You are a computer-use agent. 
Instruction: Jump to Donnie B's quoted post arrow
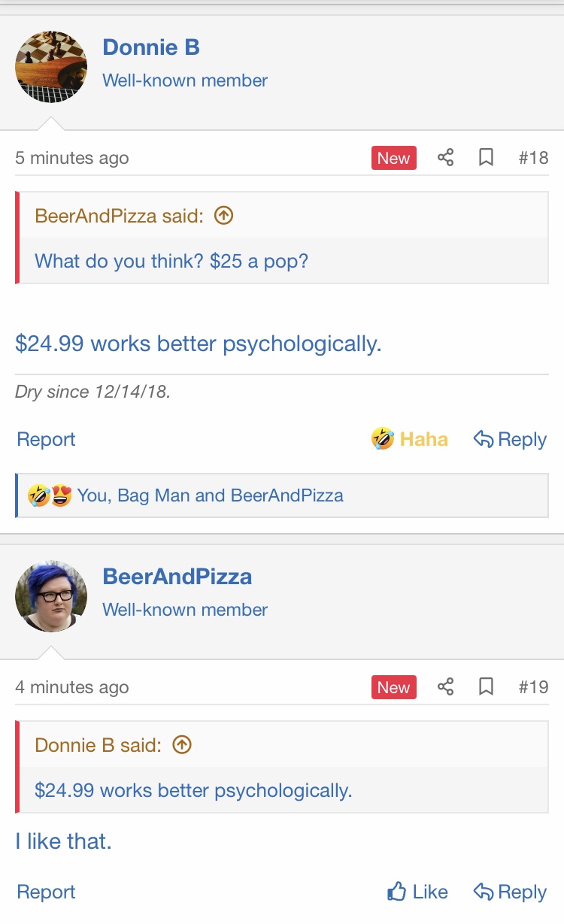(182, 745)
